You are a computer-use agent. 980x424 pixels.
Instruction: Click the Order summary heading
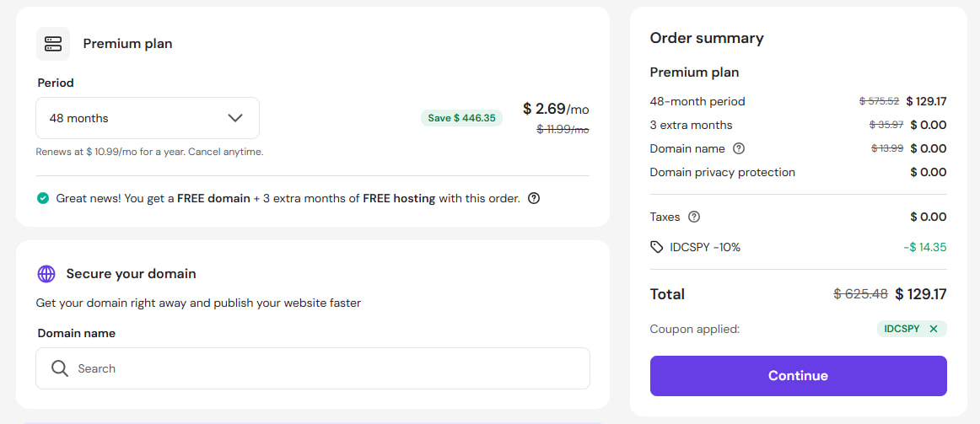pos(707,38)
